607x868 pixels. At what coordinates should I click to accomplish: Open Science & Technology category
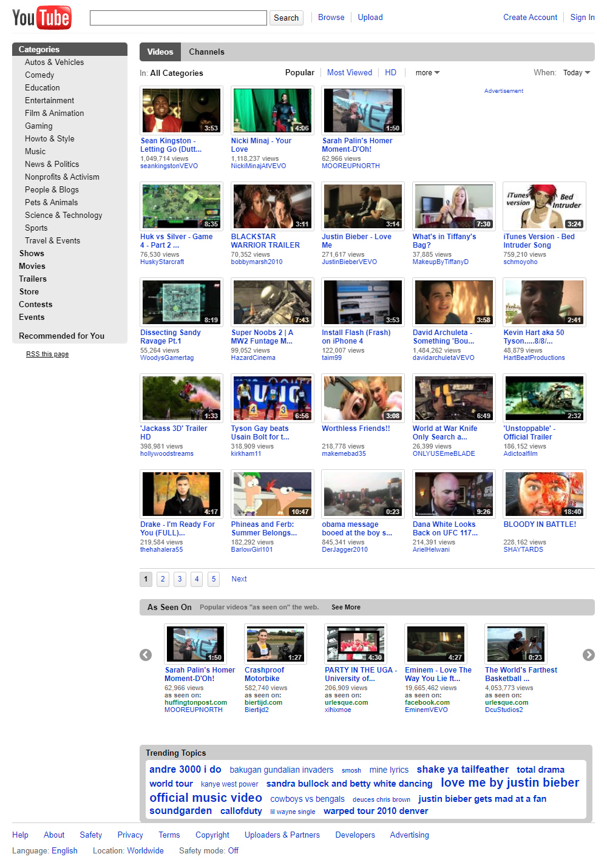(63, 215)
